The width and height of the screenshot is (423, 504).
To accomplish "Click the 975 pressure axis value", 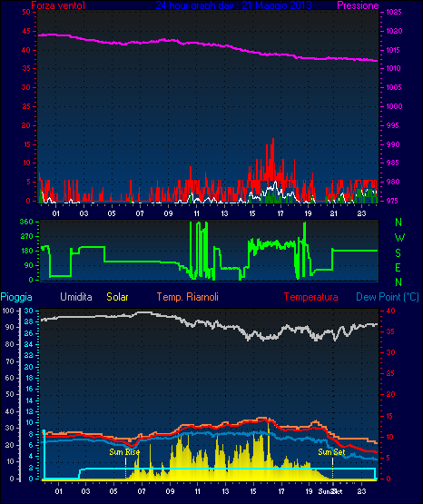I will [392, 201].
